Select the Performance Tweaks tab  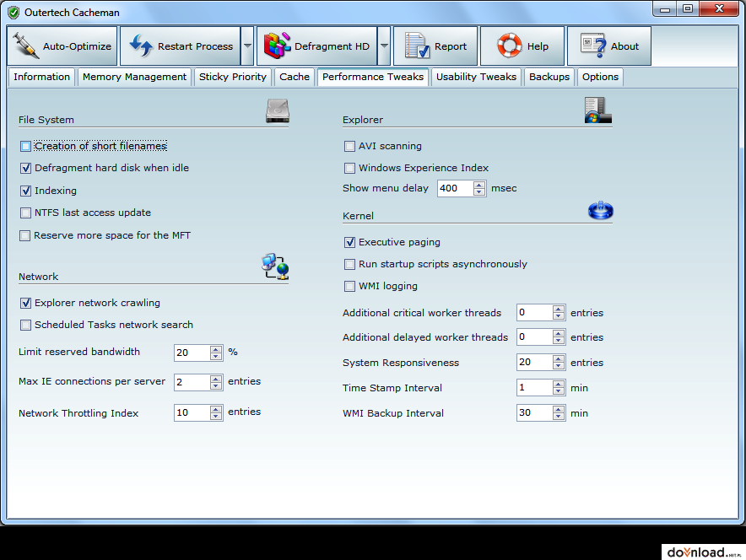pyautogui.click(x=373, y=77)
